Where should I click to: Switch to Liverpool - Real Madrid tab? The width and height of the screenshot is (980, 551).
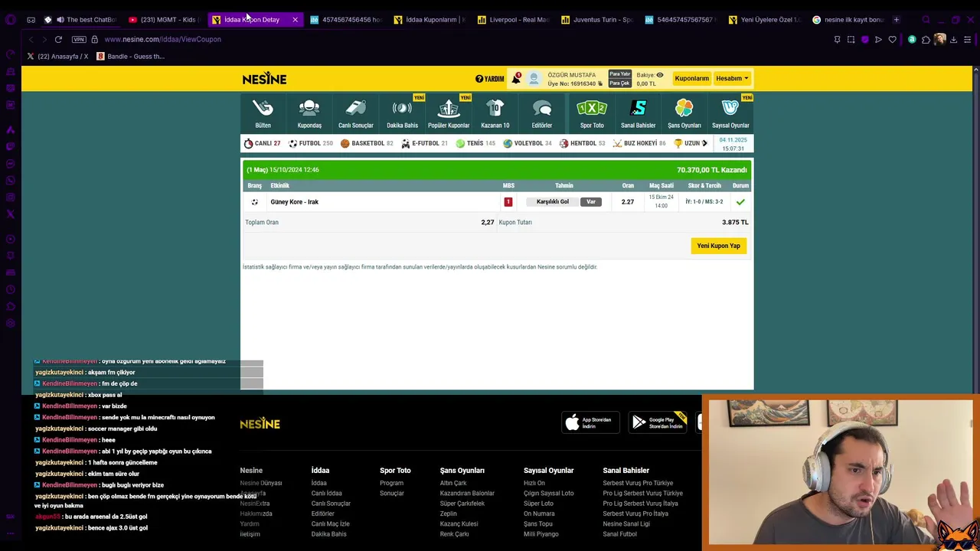[x=513, y=19]
